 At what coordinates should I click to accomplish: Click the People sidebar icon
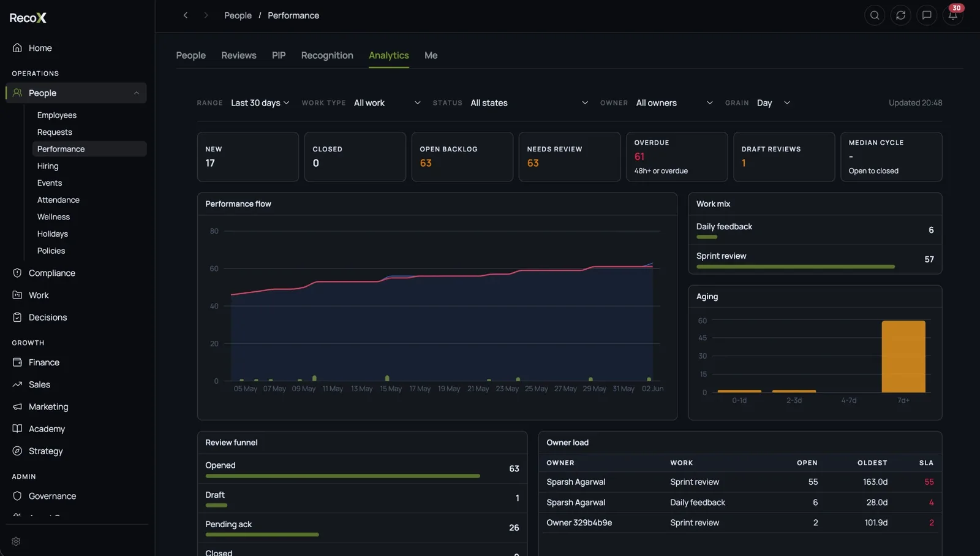(17, 93)
